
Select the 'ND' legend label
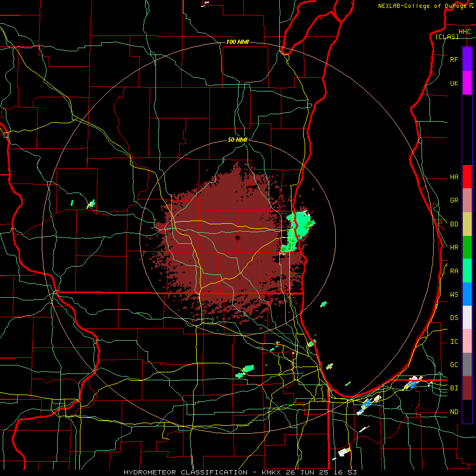pos(454,412)
